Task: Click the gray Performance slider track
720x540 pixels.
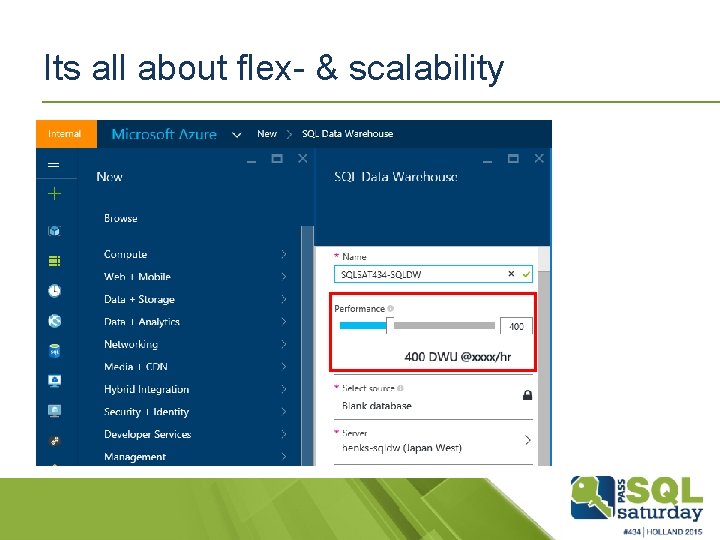Action: (444, 326)
